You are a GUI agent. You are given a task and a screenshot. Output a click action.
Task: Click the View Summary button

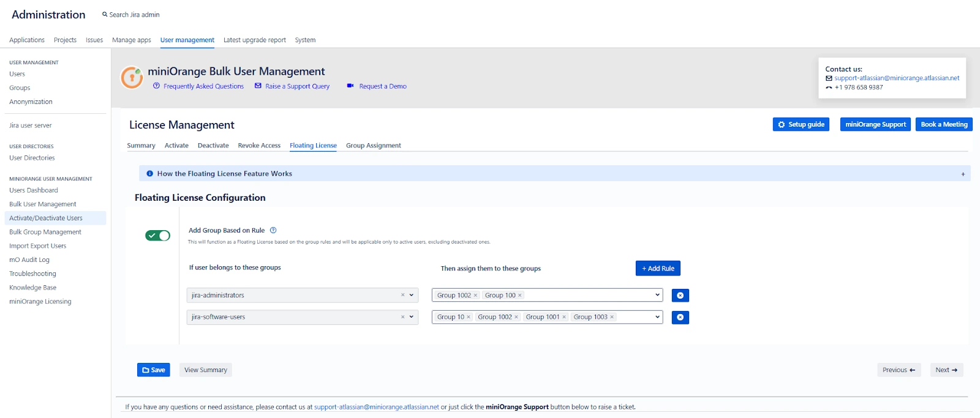206,370
